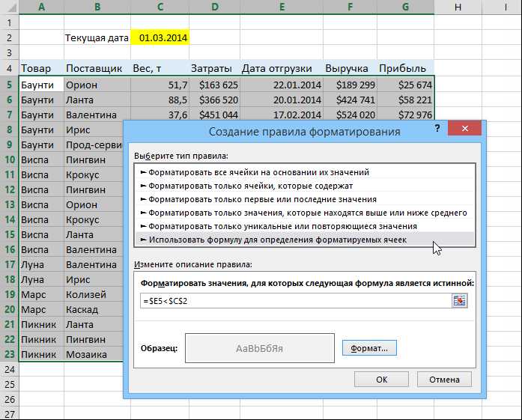The width and height of the screenshot is (522, 420).
Task: Click cell A5 containing Баунти
Action: pos(42,85)
